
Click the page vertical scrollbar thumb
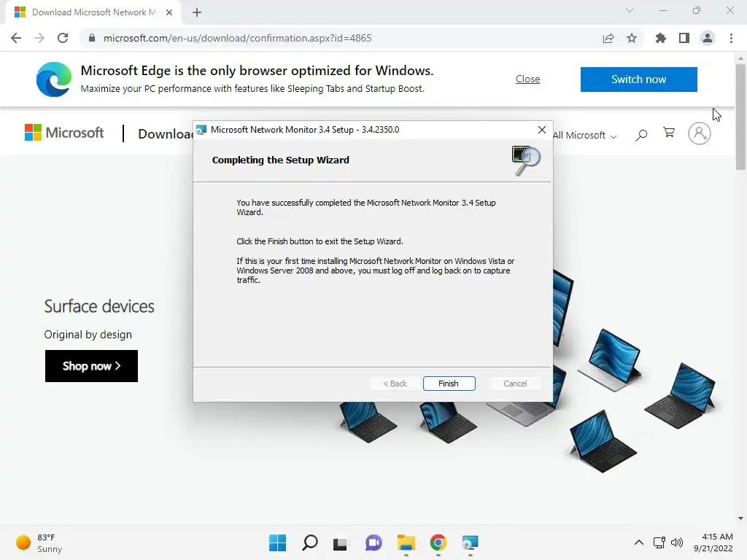[740, 117]
